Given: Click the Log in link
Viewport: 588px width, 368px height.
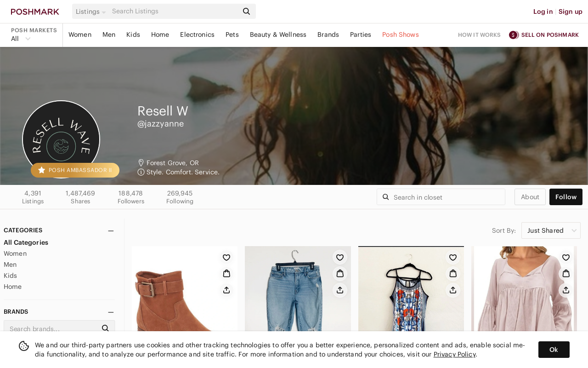Looking at the screenshot, I should pyautogui.click(x=543, y=11).
